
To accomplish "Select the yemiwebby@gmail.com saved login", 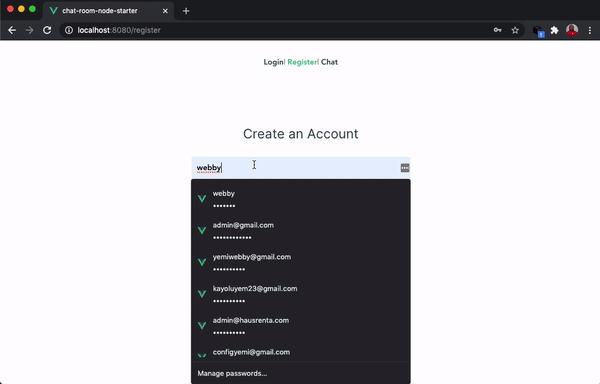I will (301, 262).
